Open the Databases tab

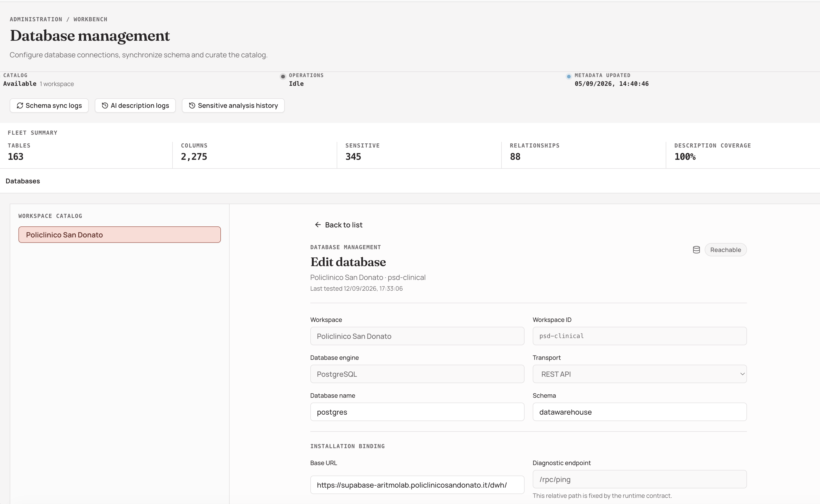click(x=23, y=181)
